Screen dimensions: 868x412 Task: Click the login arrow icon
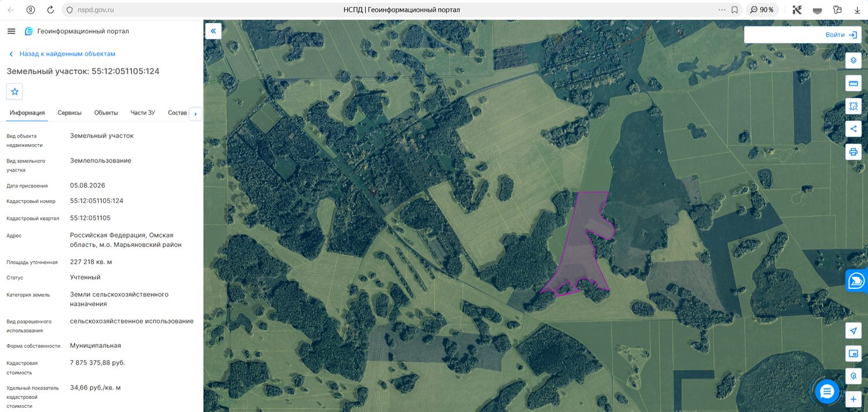(852, 35)
